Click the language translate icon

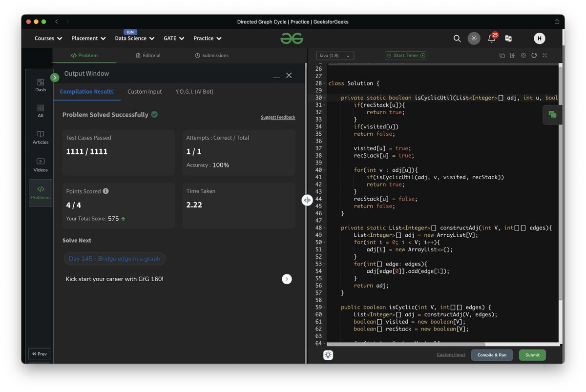508,39
